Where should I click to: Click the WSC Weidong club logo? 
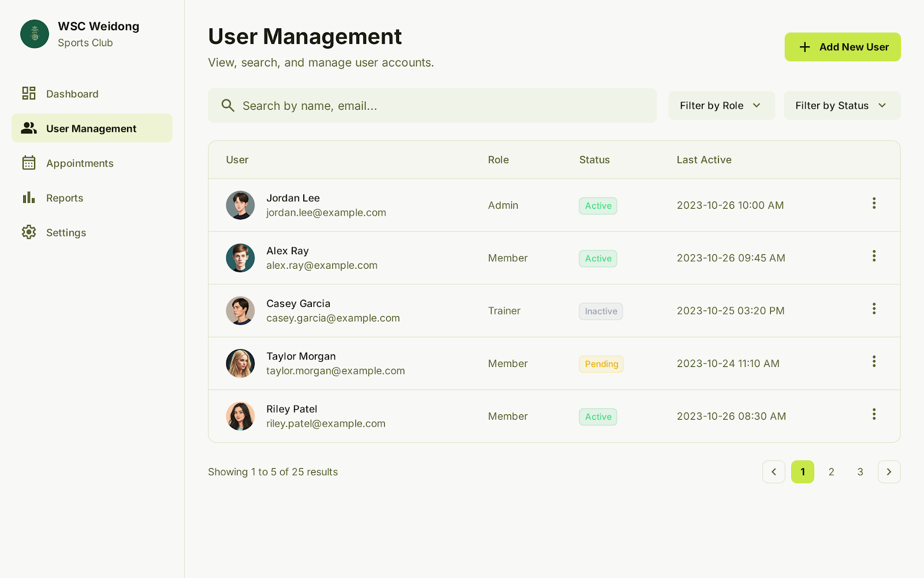coord(35,34)
